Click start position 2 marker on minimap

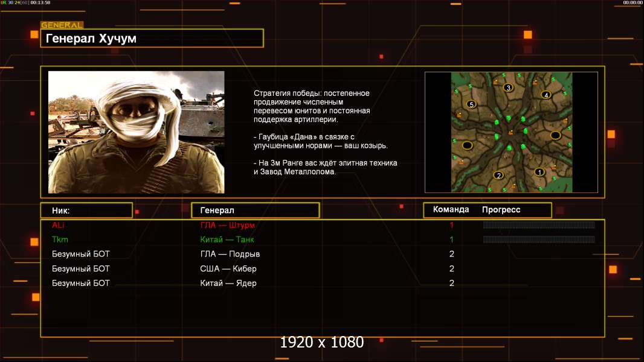pos(498,176)
